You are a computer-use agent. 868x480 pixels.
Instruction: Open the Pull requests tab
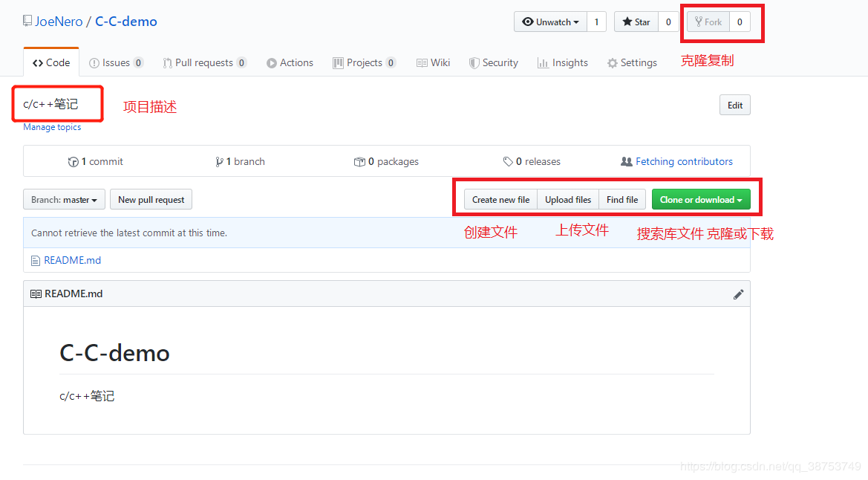point(204,62)
